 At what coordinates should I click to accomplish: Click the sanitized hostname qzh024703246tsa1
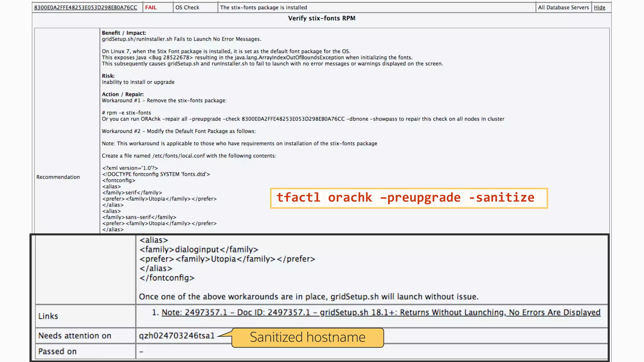(x=177, y=336)
